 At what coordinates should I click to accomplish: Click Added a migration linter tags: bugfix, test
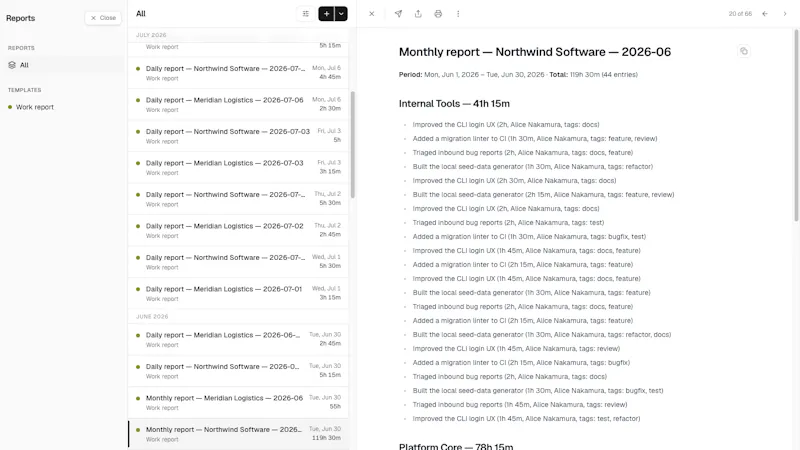point(529,236)
